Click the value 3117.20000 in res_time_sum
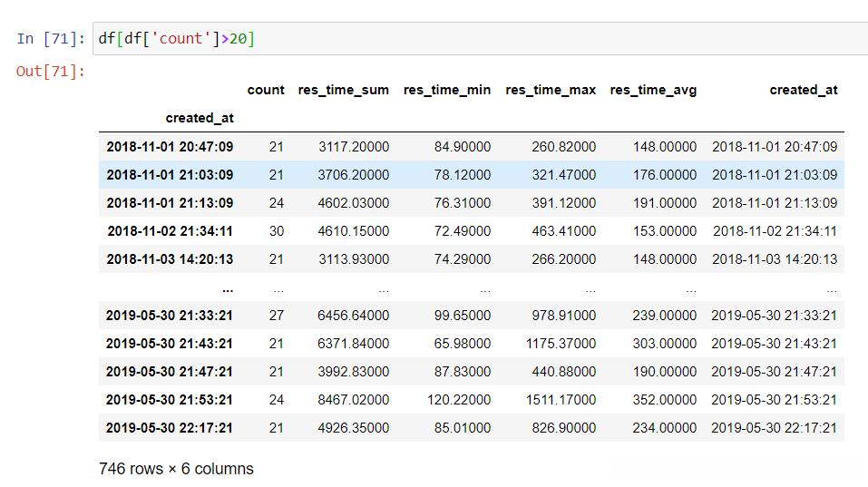 pos(354,147)
